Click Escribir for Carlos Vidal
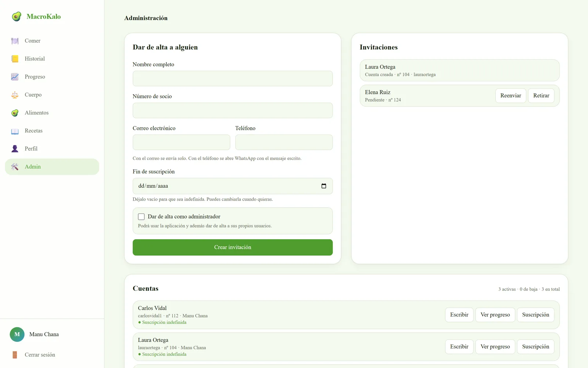The width and height of the screenshot is (588, 368). click(x=459, y=315)
